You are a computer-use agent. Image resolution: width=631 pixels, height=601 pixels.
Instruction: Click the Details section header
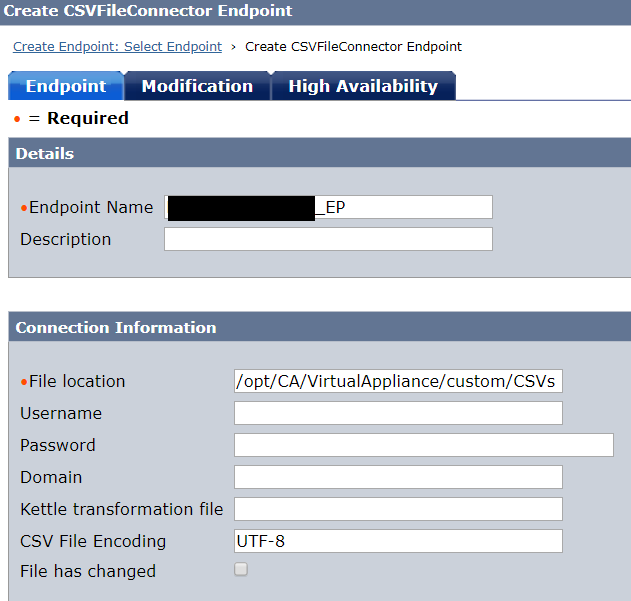(x=45, y=154)
